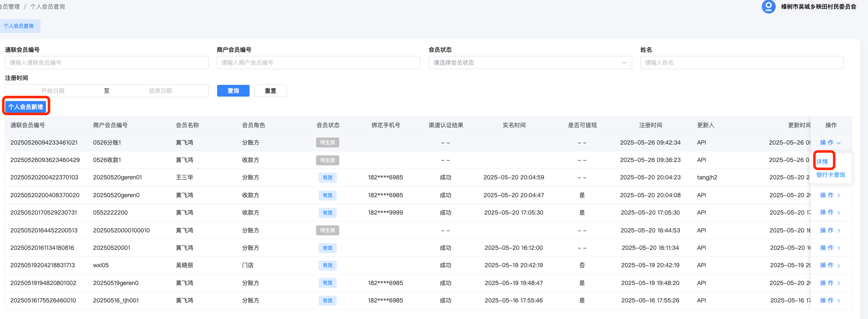The height and width of the screenshot is (319, 868).
Task: Click member name 王三华
Action: [x=185, y=177]
